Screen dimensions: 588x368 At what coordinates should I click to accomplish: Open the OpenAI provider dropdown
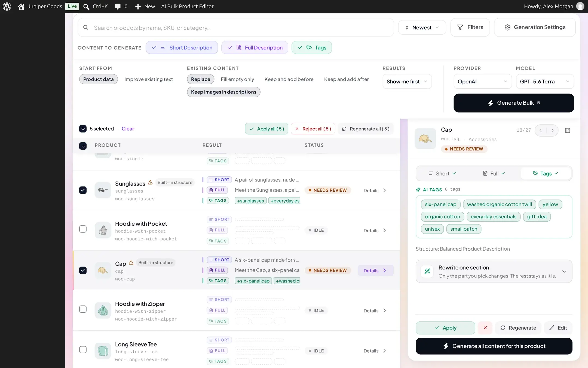pos(483,81)
